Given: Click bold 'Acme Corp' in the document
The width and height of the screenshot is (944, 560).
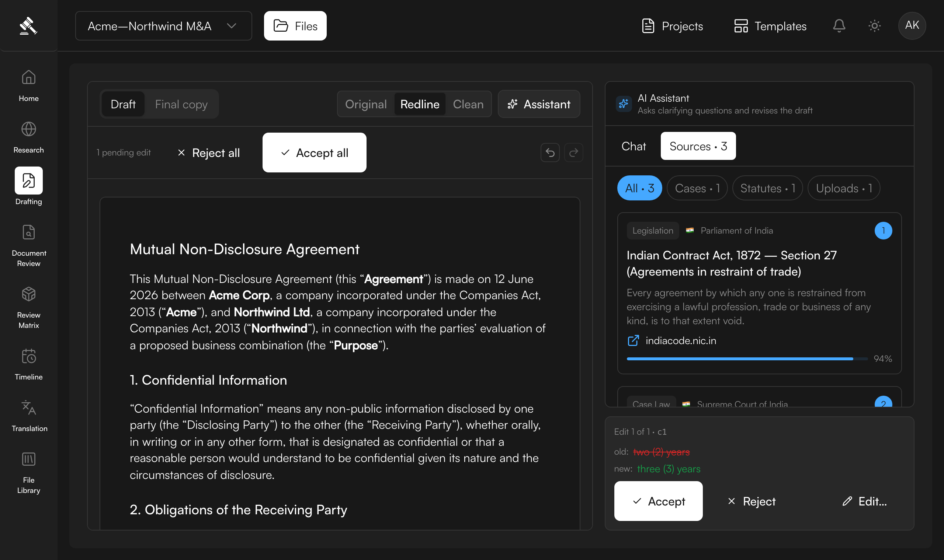Looking at the screenshot, I should [x=239, y=295].
